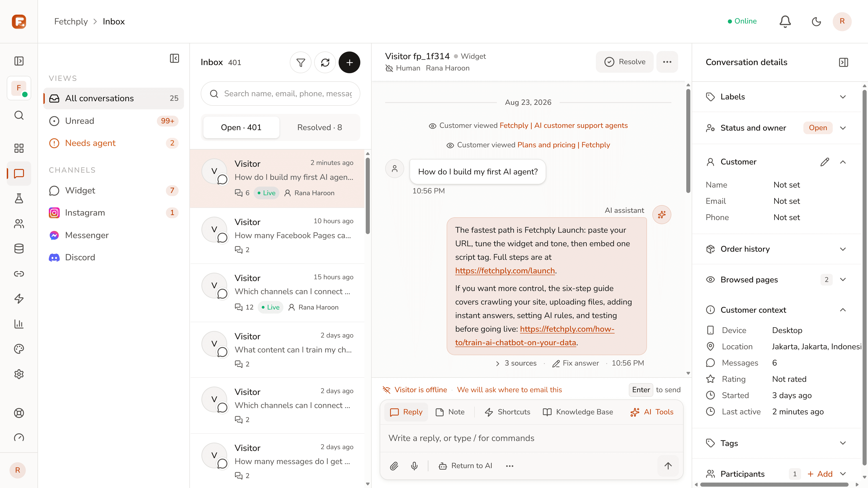Open the flask testing icon

(x=19, y=198)
